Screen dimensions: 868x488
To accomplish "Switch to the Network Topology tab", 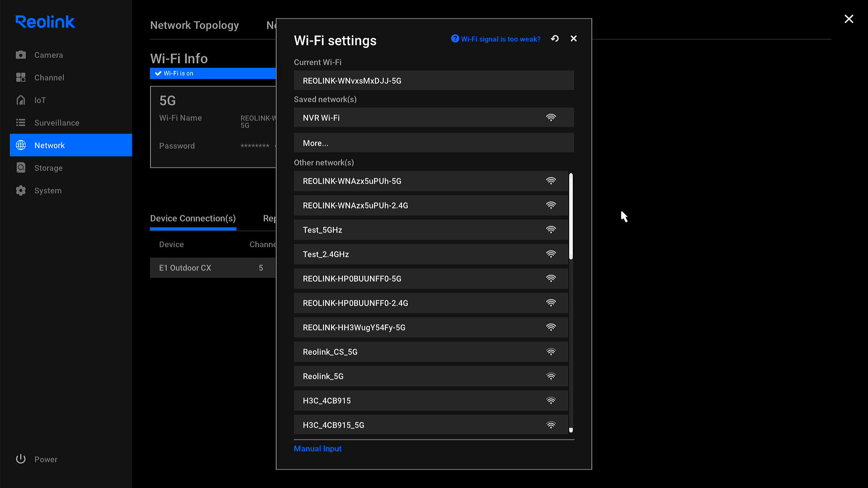I will point(194,25).
